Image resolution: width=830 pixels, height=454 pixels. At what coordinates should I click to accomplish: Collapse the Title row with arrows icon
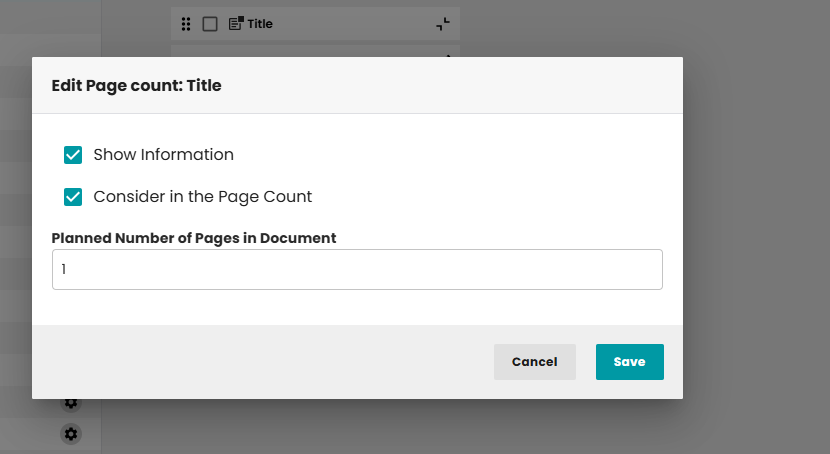click(x=443, y=24)
